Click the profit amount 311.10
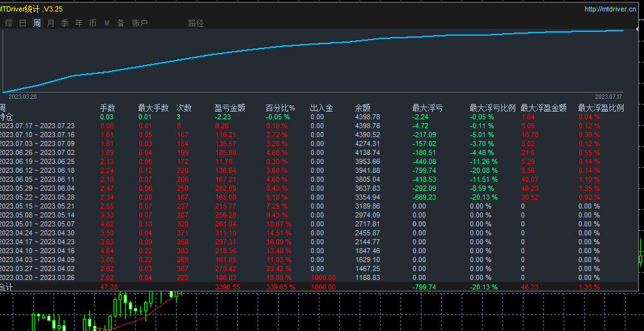644x331 pixels. [x=226, y=233]
